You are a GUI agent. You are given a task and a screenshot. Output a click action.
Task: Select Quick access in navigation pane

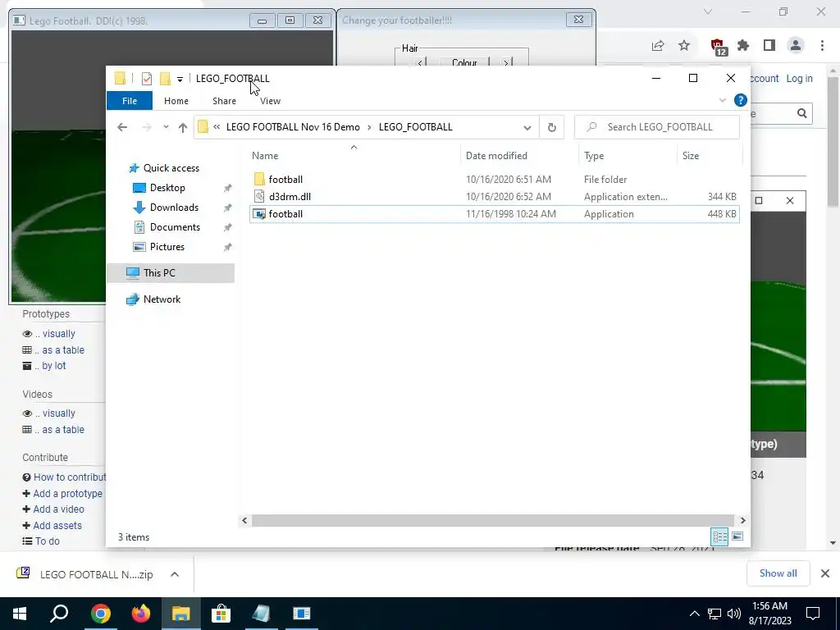point(171,167)
